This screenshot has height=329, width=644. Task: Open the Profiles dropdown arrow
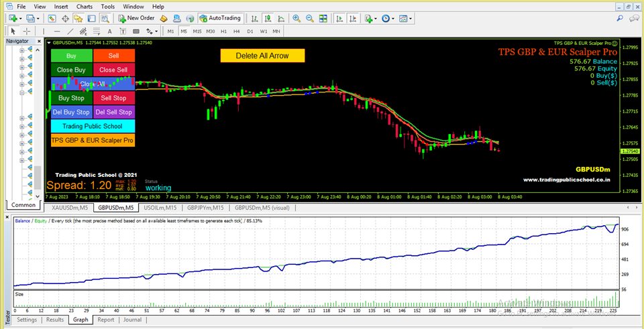coord(38,19)
